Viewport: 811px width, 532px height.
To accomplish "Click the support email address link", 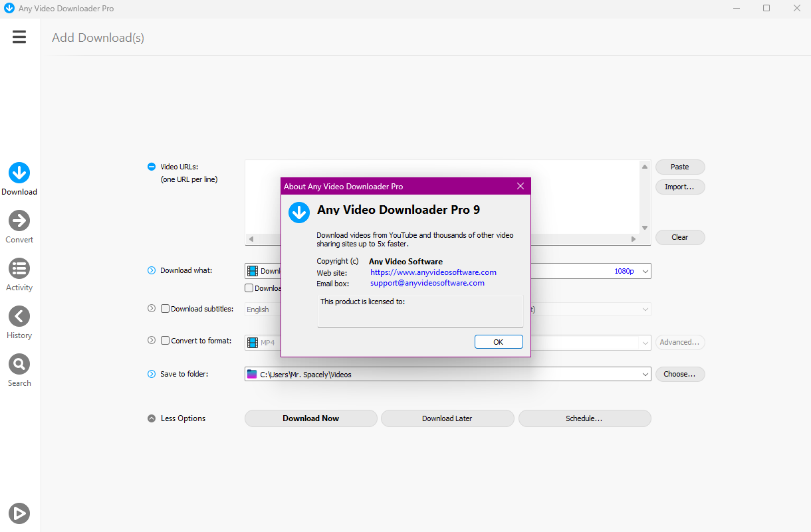I will click(427, 283).
